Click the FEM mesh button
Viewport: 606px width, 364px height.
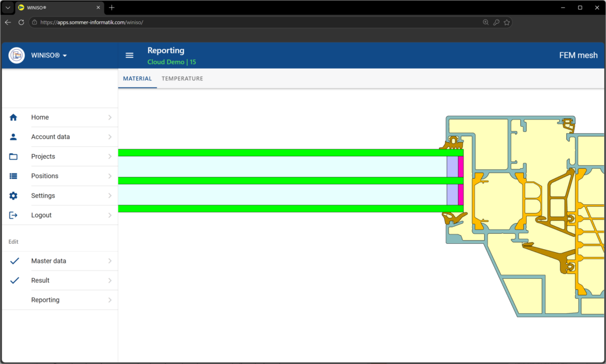click(x=578, y=55)
